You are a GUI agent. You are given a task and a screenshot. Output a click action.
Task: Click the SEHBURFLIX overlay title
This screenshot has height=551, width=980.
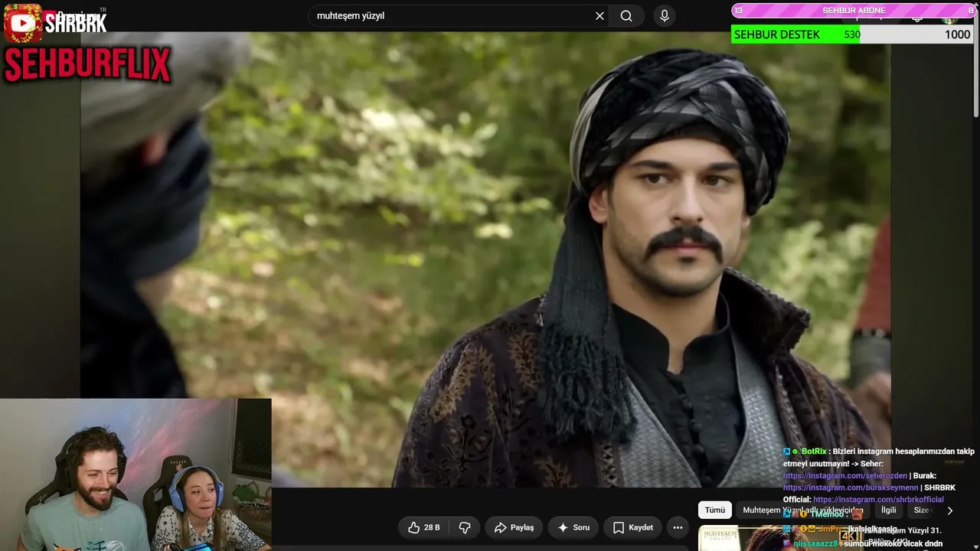coord(87,65)
